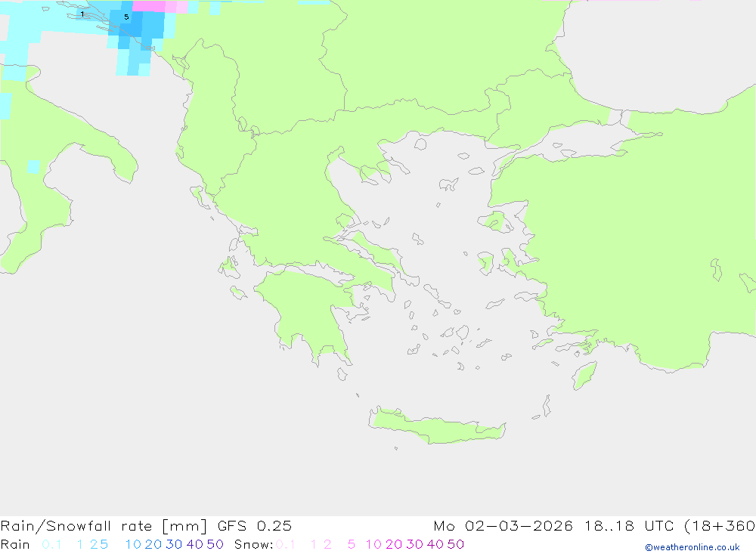Select snow legend value 20
Viewport: 756px width, 554px height.
point(394,544)
